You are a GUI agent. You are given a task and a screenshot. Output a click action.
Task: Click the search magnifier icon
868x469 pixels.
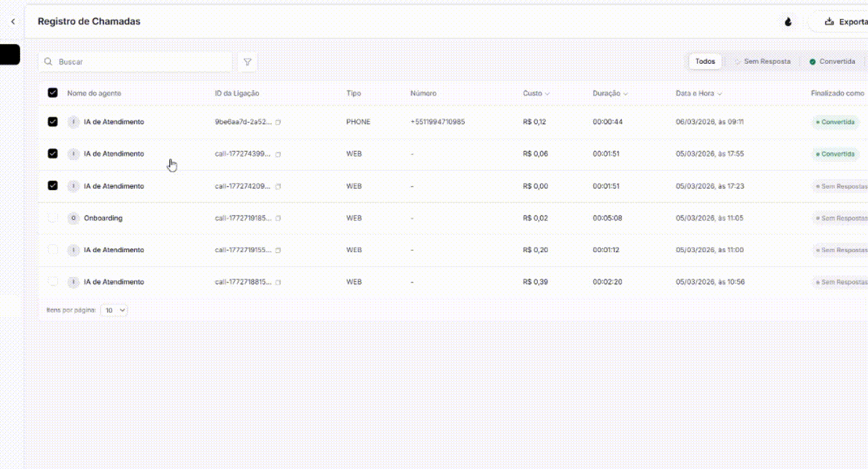(x=48, y=62)
